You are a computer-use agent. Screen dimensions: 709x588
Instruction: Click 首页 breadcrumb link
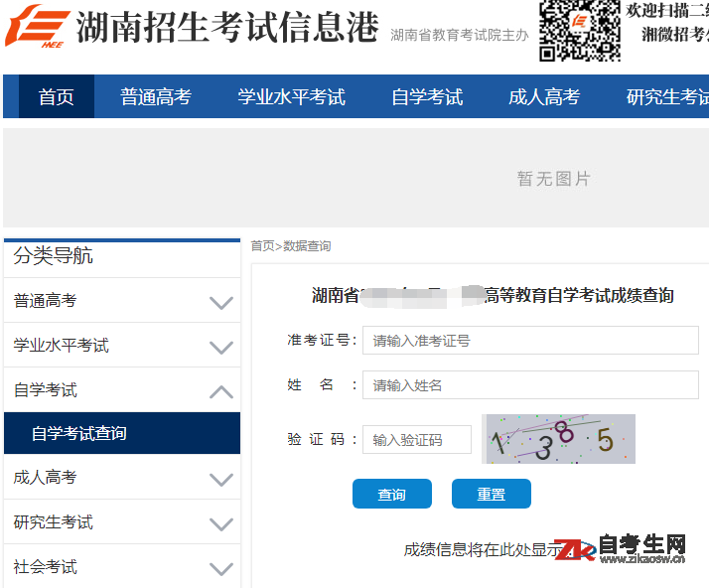click(x=263, y=245)
